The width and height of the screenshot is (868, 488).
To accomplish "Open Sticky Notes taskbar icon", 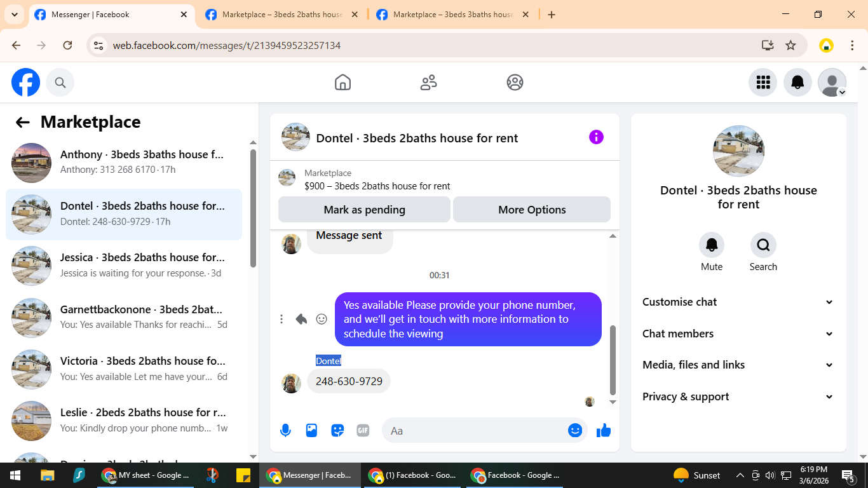I will pyautogui.click(x=243, y=475).
